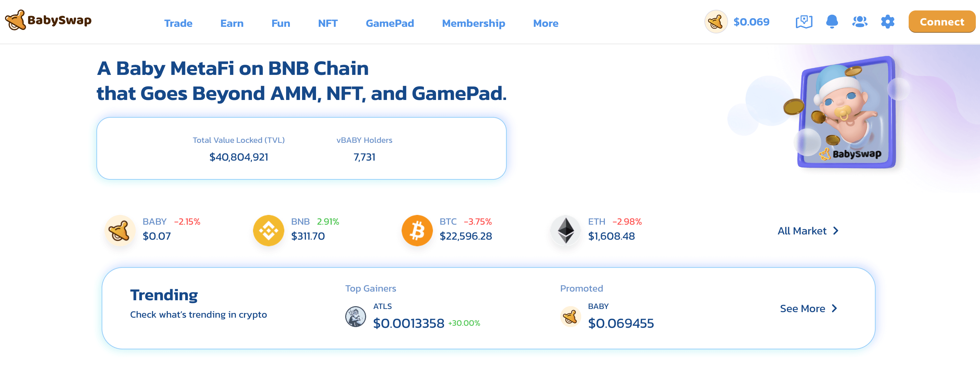Click the BABY -2.15% change
The width and height of the screenshot is (980, 372).
[187, 222]
